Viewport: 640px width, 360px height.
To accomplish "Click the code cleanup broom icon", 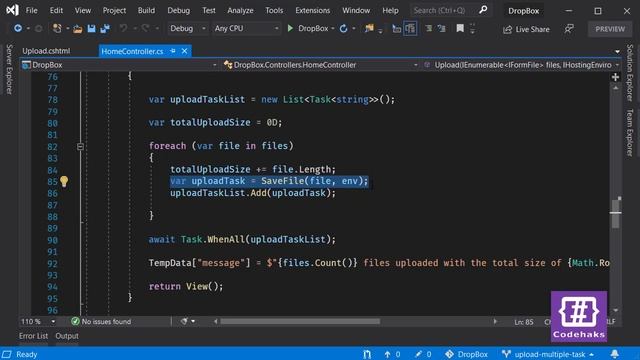I will (x=184, y=322).
